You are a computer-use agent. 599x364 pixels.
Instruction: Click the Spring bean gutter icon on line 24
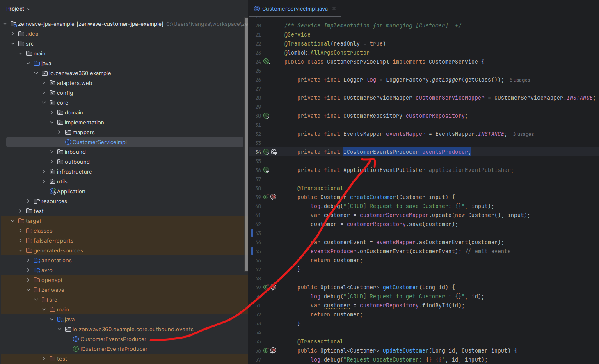coord(266,62)
